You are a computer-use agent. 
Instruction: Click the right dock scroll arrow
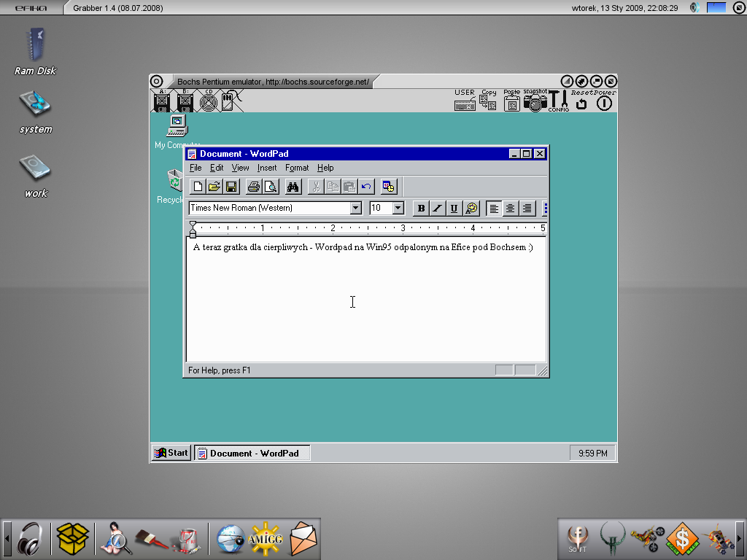(x=740, y=539)
